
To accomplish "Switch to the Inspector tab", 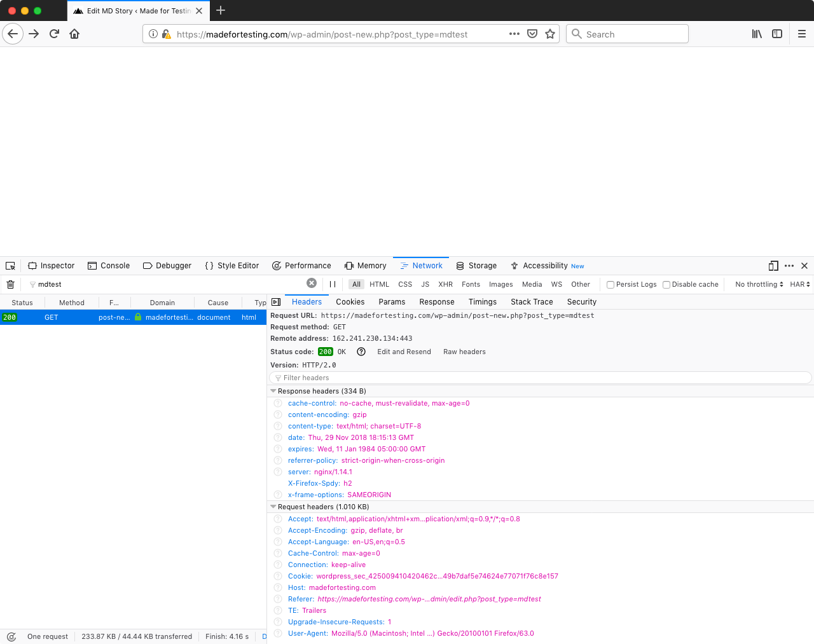I will 52,266.
